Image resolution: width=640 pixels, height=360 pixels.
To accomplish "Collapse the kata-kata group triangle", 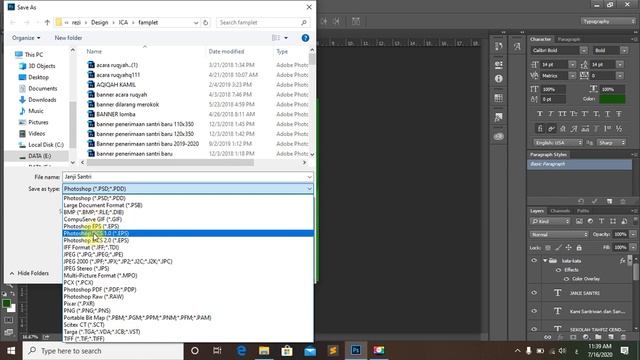I will [545, 260].
